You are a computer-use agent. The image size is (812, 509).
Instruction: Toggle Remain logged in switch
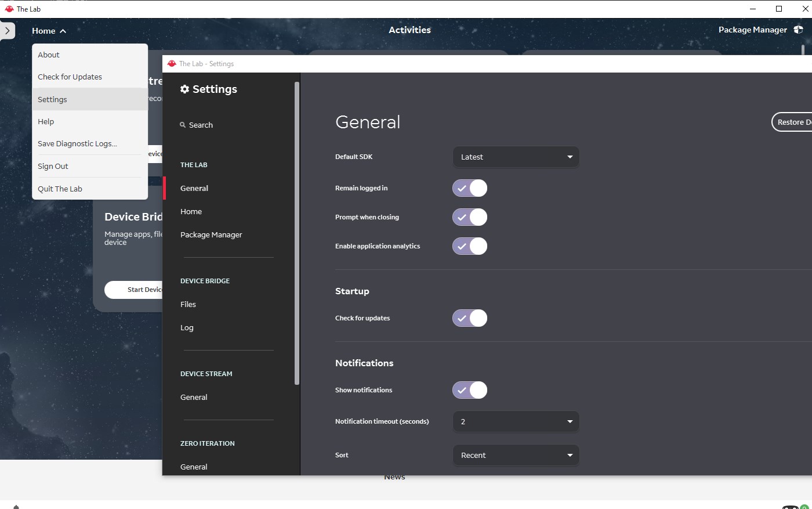(x=470, y=188)
